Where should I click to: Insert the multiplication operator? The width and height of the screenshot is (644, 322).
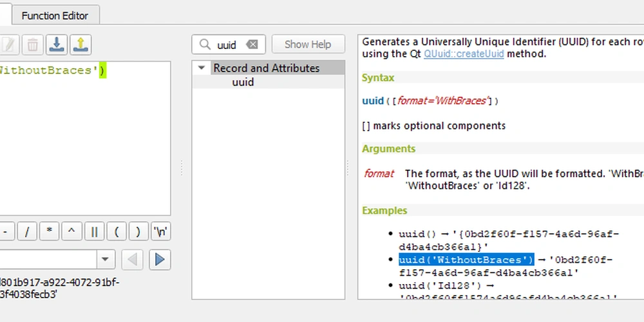pos(50,231)
